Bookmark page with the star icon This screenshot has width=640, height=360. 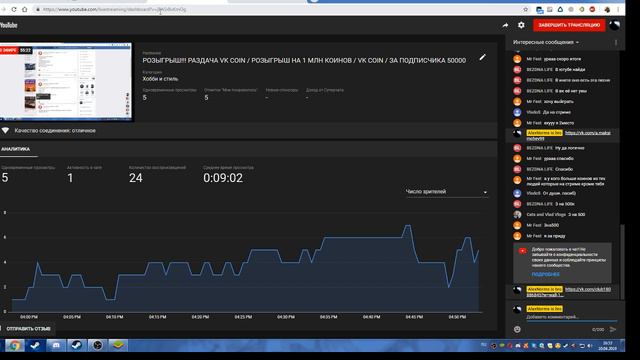pos(526,9)
